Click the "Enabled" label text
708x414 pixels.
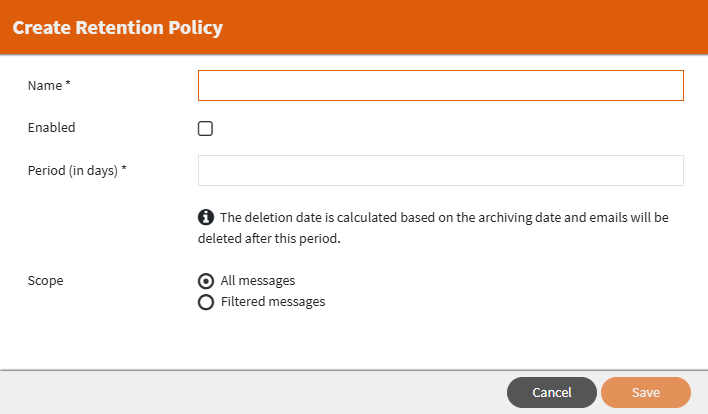coord(51,128)
